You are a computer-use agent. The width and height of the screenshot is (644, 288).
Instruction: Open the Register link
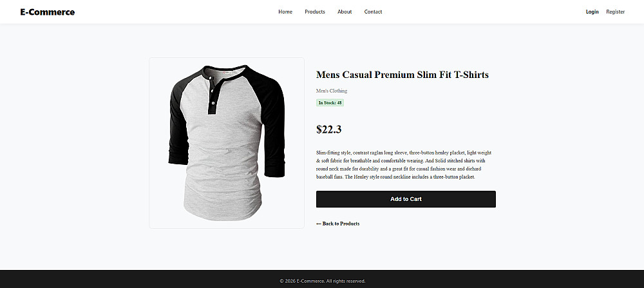click(x=615, y=12)
